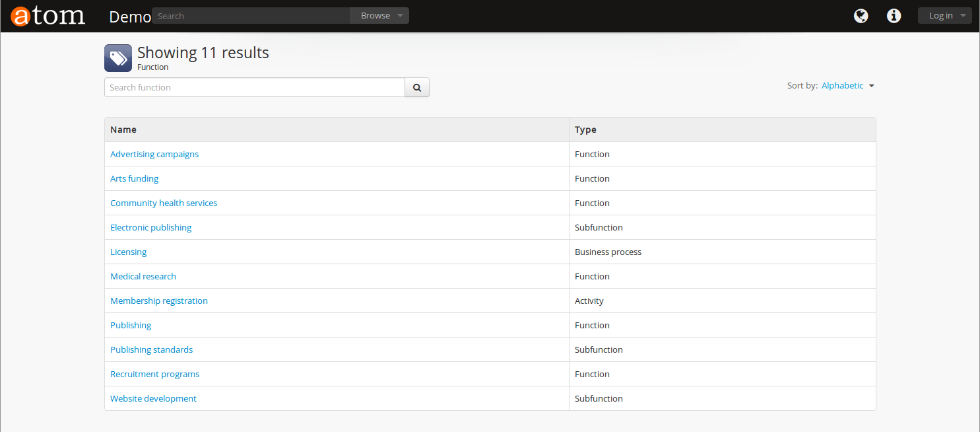Change the Alphabetic sort order

pos(847,86)
